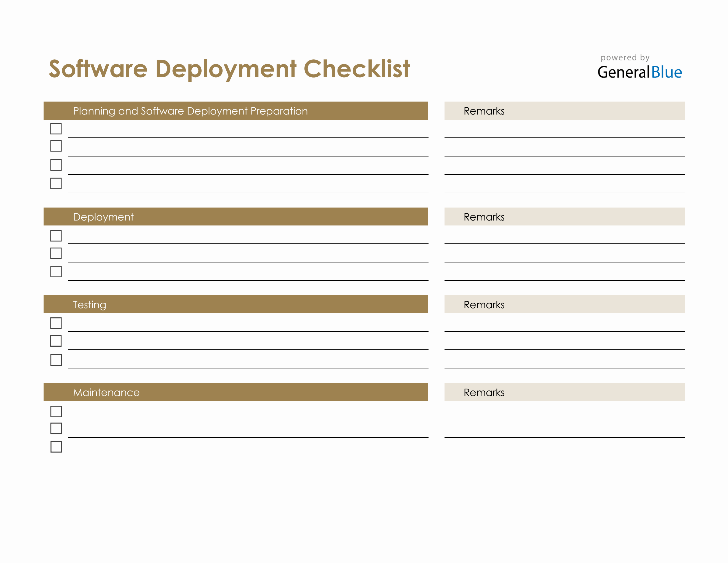Tick the second Maintenance checkbox
Viewport: 728px width, 563px height.
56,429
